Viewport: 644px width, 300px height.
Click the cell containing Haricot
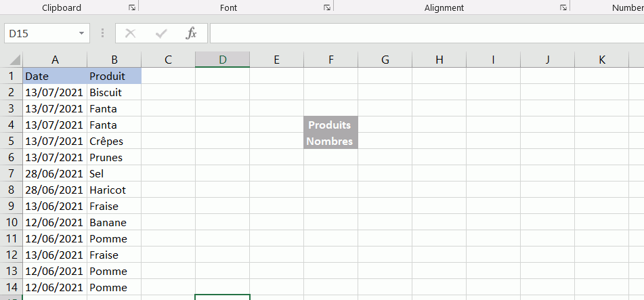(114, 190)
